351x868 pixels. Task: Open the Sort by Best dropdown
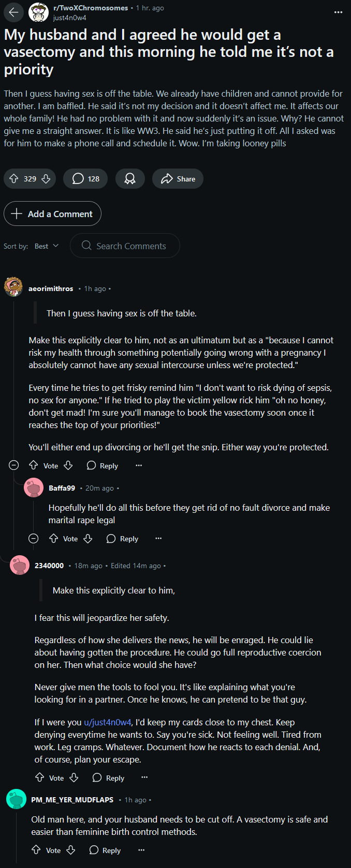click(47, 246)
